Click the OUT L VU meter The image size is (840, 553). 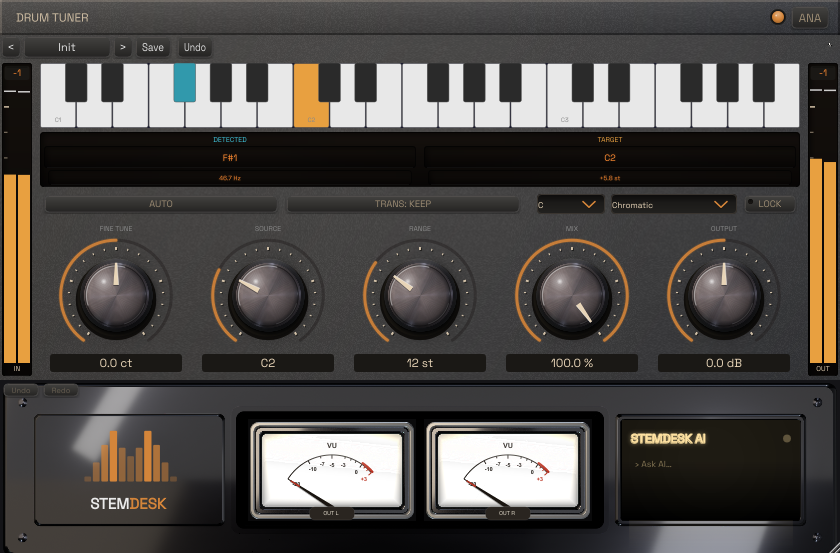point(332,471)
